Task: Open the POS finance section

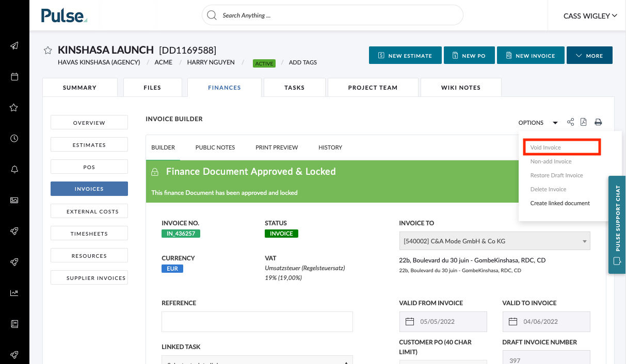Action: click(x=89, y=167)
